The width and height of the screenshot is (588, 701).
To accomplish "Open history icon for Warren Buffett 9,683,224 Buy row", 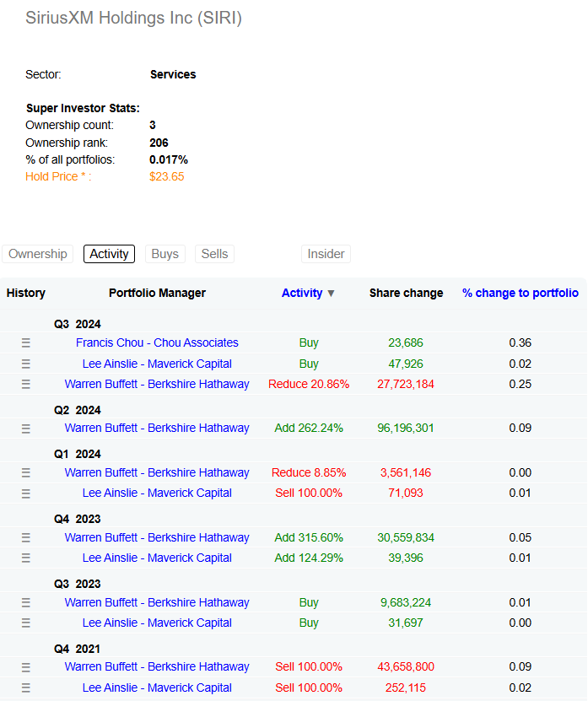I will pyautogui.click(x=26, y=602).
